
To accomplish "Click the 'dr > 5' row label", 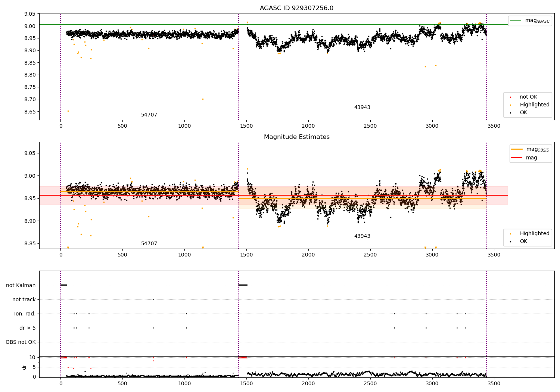I will click(28, 328).
